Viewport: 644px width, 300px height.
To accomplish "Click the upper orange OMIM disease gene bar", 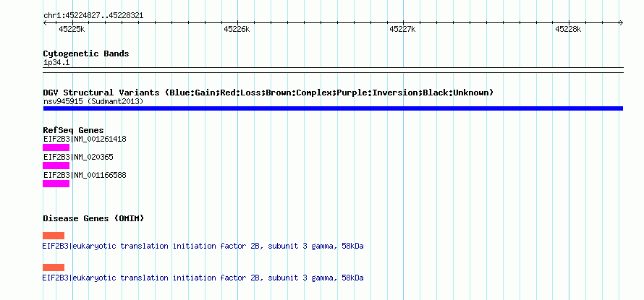I will pyautogui.click(x=54, y=236).
